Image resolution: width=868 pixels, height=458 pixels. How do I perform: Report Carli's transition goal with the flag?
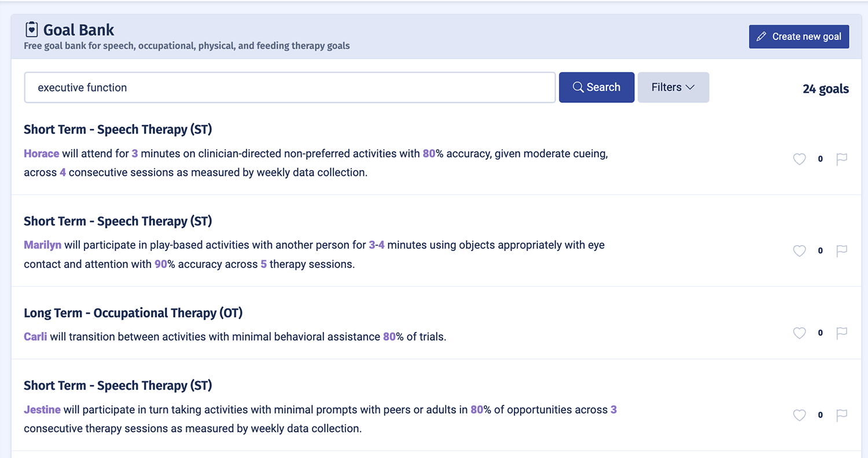[x=842, y=333]
